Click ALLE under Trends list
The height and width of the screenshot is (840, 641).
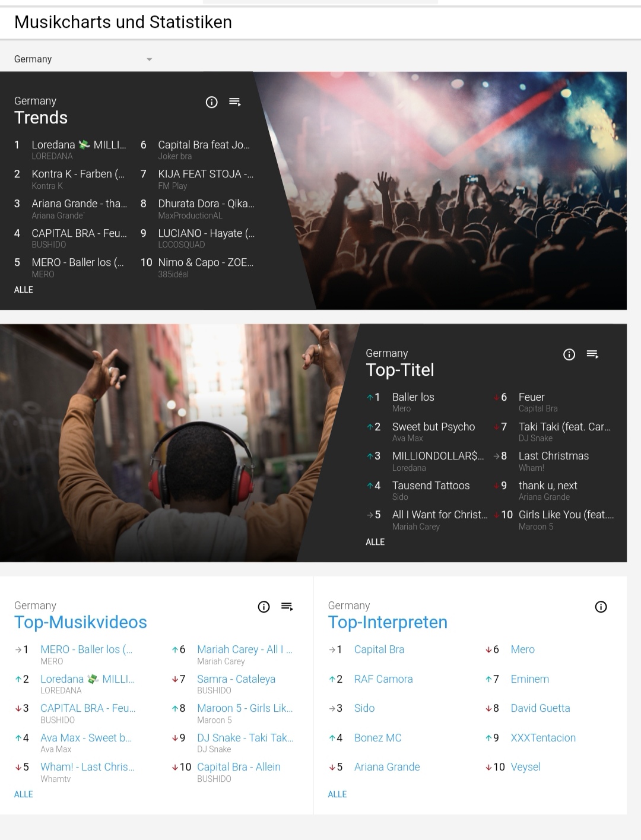pos(24,290)
